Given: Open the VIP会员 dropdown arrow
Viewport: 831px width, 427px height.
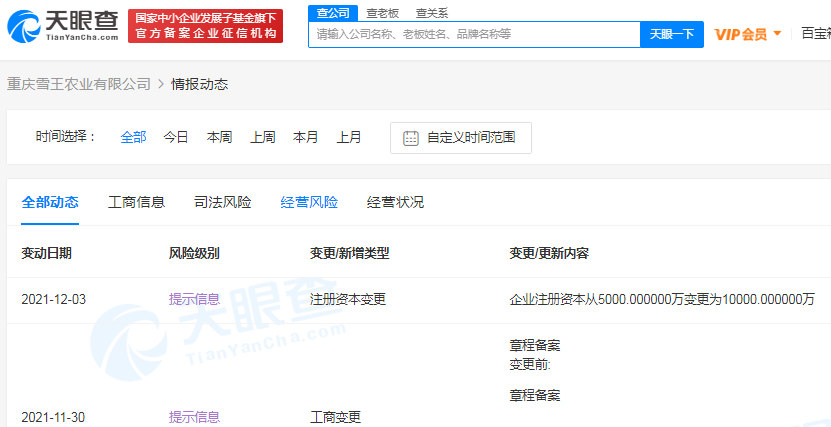Looking at the screenshot, I should 778,33.
